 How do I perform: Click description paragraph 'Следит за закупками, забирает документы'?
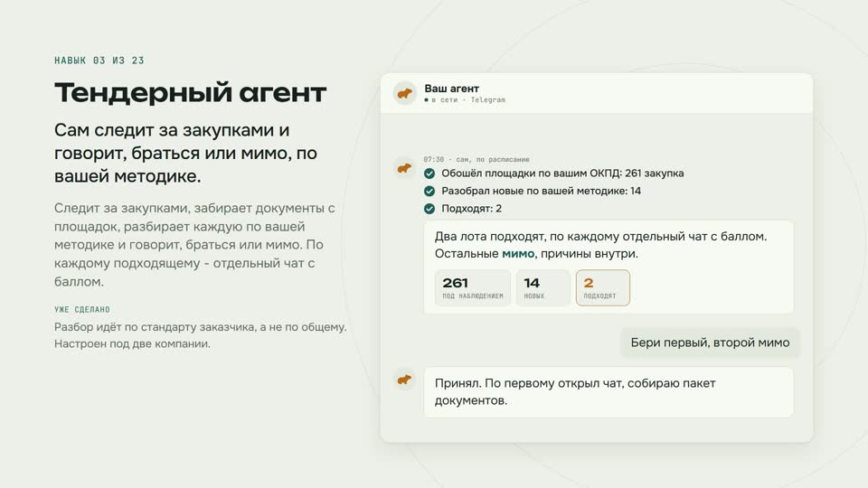195,245
